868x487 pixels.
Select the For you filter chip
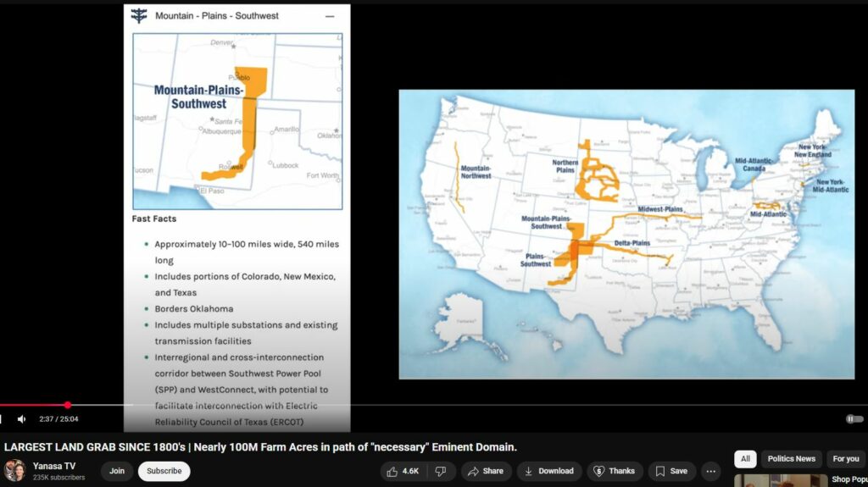(x=845, y=459)
